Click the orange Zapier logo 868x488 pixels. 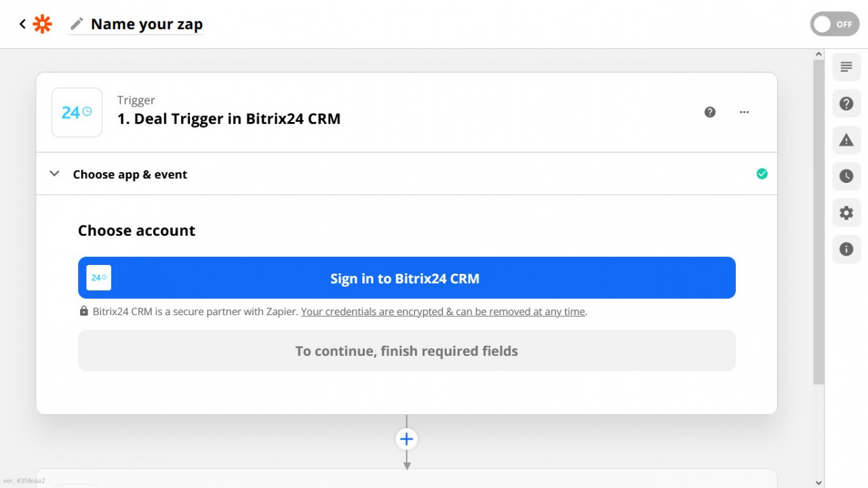coord(42,24)
